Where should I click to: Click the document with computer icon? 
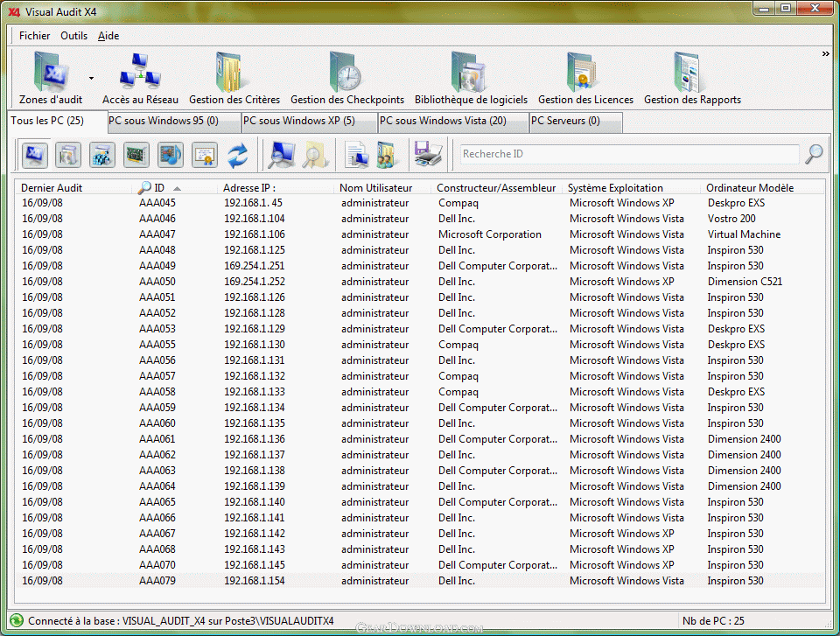pyautogui.click(x=356, y=155)
